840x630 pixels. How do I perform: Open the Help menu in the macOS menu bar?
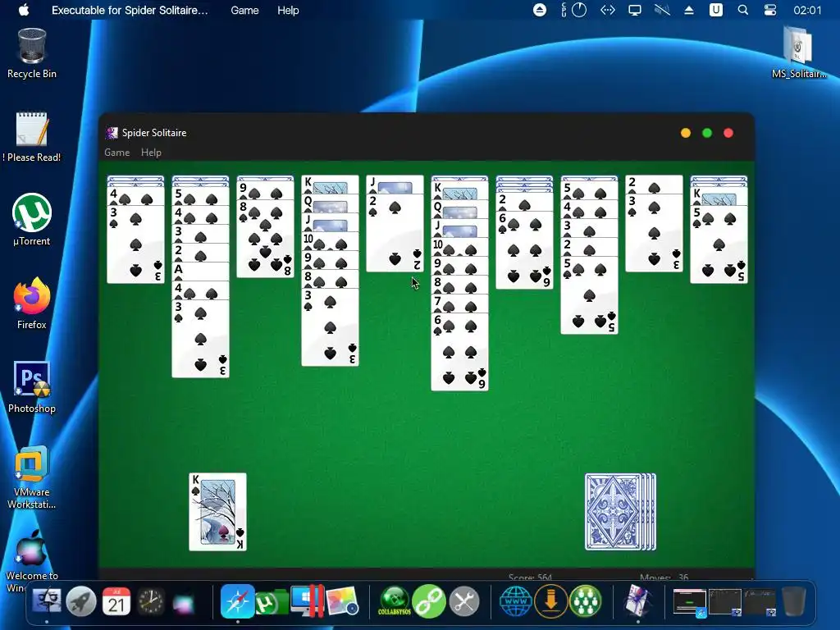pos(288,10)
